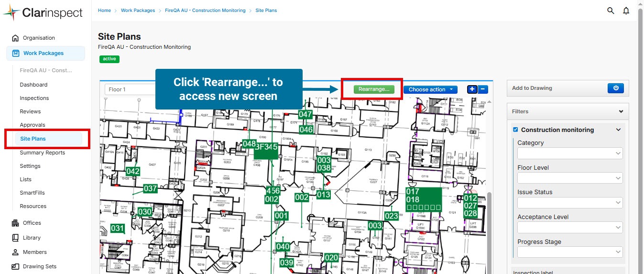The height and width of the screenshot is (274, 644).
Task: Click the Offices building icon
Action: 15,223
